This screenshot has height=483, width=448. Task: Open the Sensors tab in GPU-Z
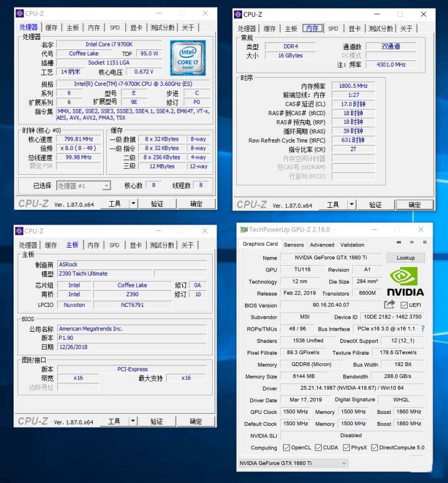(x=294, y=245)
